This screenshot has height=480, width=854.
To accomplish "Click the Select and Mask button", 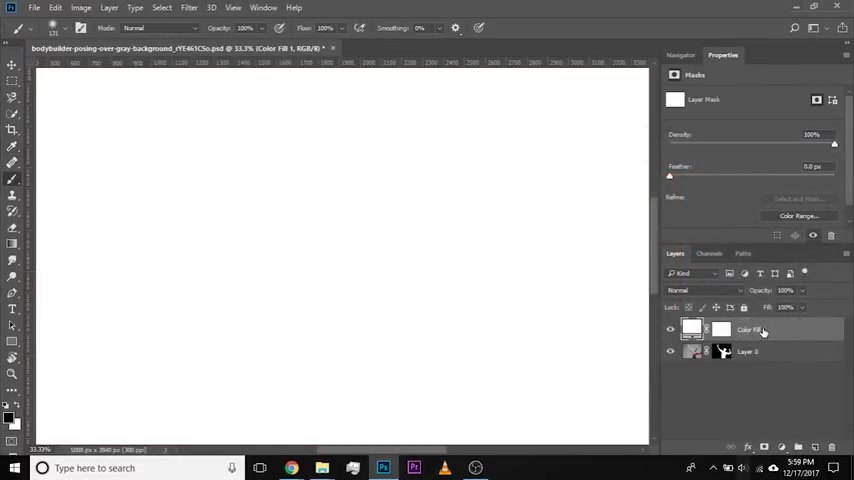I will (x=799, y=199).
